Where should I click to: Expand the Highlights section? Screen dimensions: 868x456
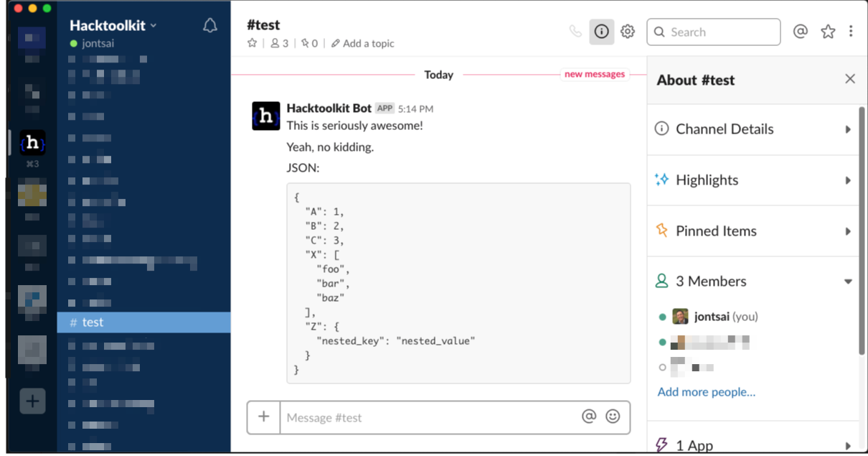point(753,180)
